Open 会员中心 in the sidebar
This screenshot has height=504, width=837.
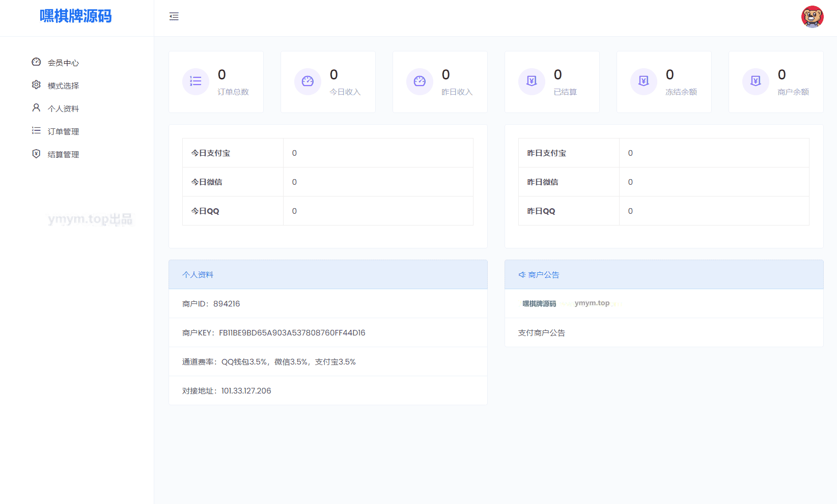[63, 63]
